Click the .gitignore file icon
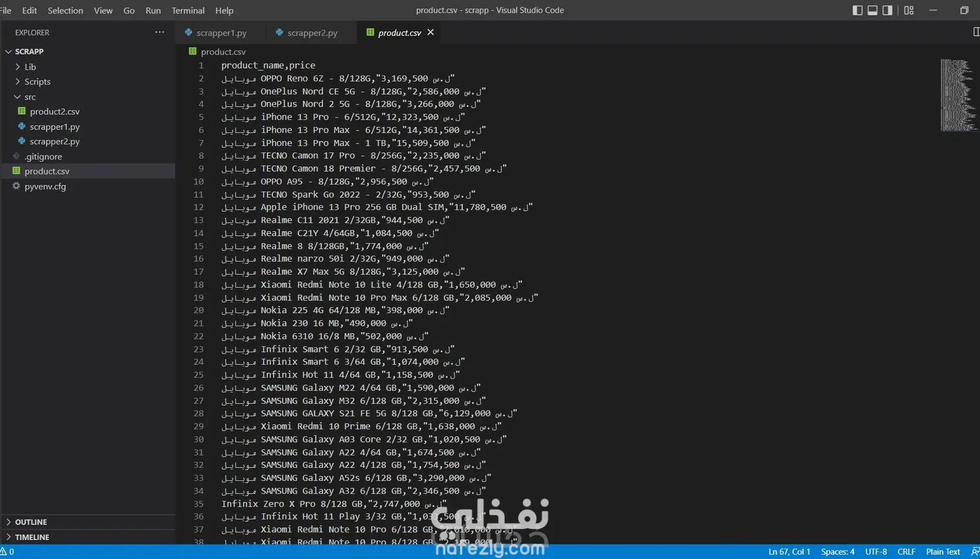This screenshot has height=559, width=980. pyautogui.click(x=16, y=156)
